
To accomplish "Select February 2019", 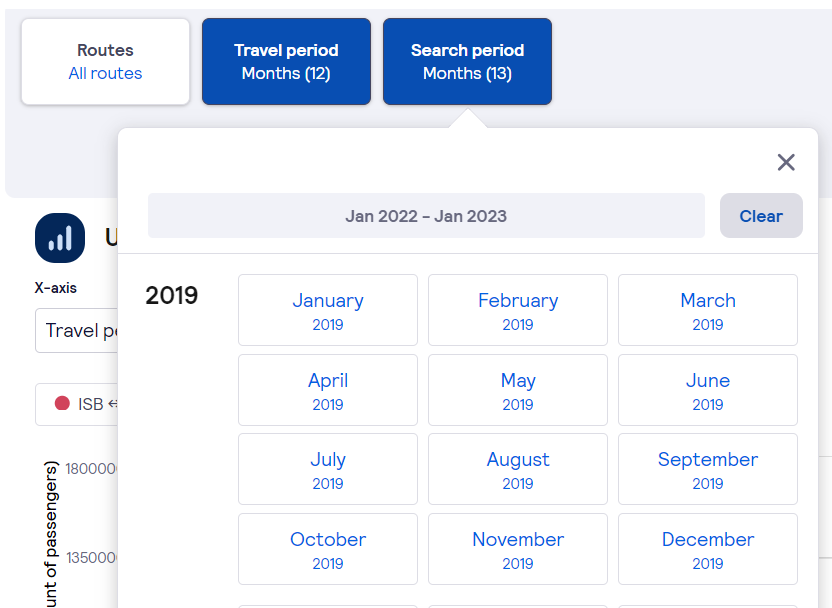I will [x=518, y=310].
